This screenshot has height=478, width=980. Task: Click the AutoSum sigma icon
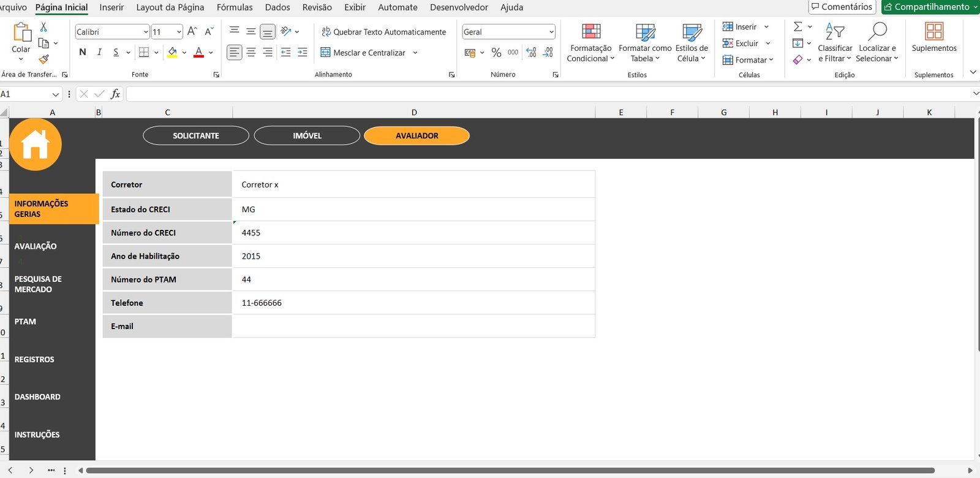coord(797,27)
